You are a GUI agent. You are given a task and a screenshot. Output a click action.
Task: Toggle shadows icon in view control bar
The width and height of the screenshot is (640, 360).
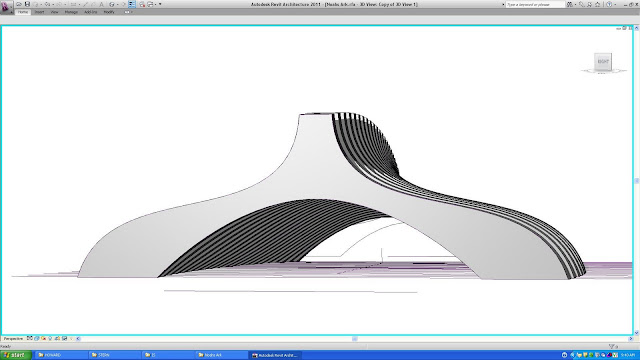click(50, 338)
